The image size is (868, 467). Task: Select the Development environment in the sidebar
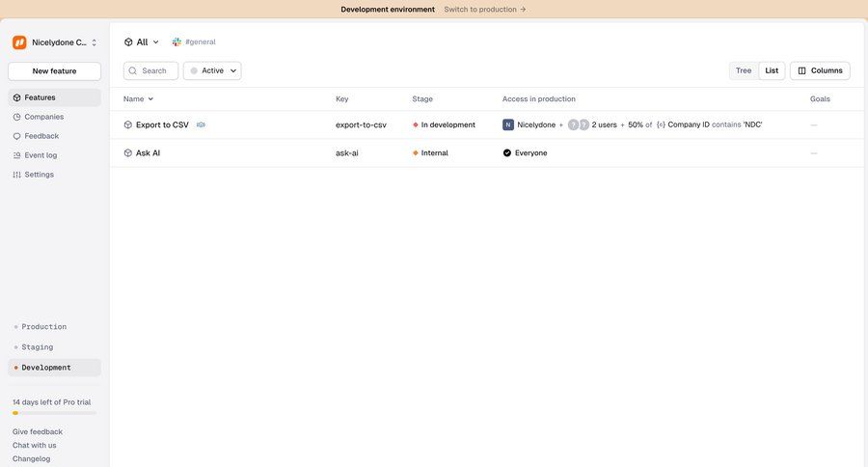(54, 368)
